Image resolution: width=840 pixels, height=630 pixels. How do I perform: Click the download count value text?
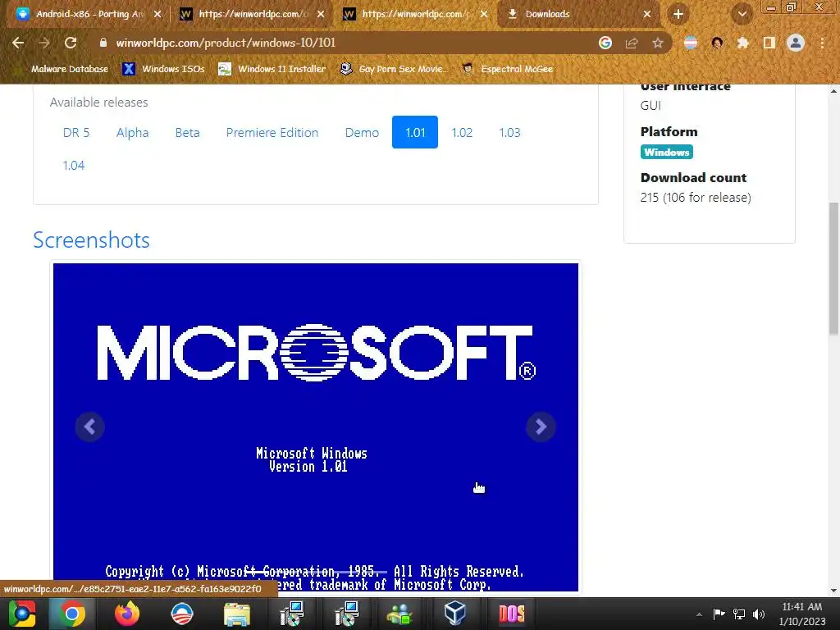click(696, 198)
